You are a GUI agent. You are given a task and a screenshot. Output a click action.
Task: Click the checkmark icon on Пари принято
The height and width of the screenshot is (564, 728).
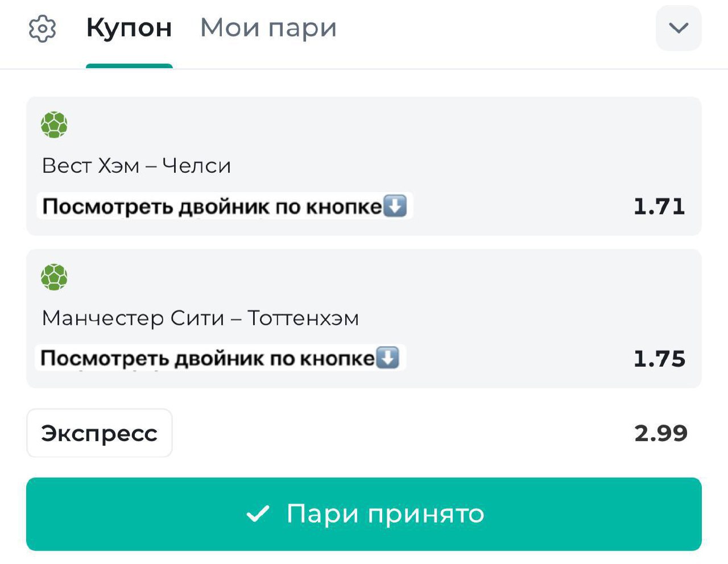click(258, 514)
